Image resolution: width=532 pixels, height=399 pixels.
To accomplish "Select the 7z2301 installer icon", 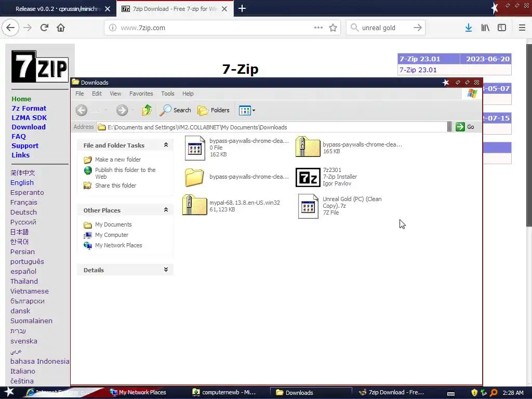I will (x=308, y=177).
